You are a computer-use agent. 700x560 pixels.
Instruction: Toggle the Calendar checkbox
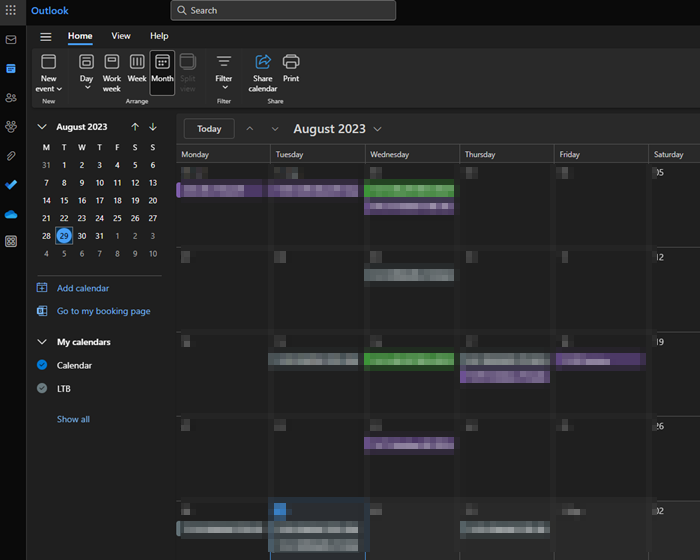coord(42,365)
